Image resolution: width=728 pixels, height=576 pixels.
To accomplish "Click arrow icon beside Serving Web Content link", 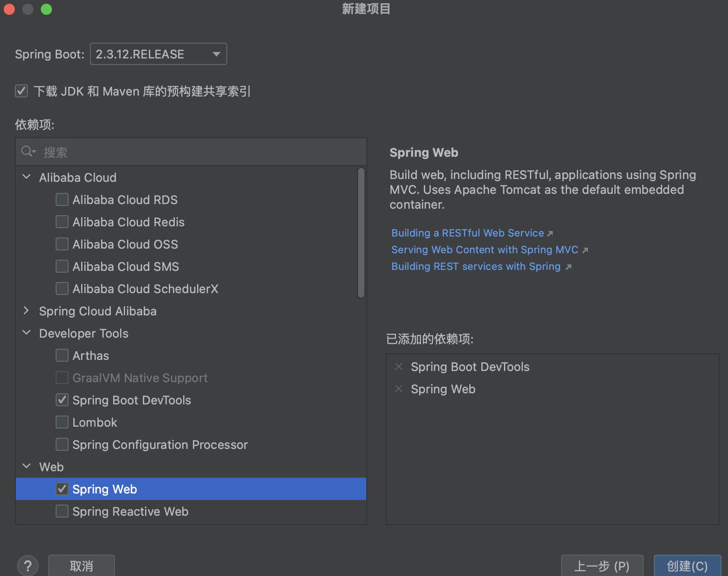I will [x=585, y=250].
